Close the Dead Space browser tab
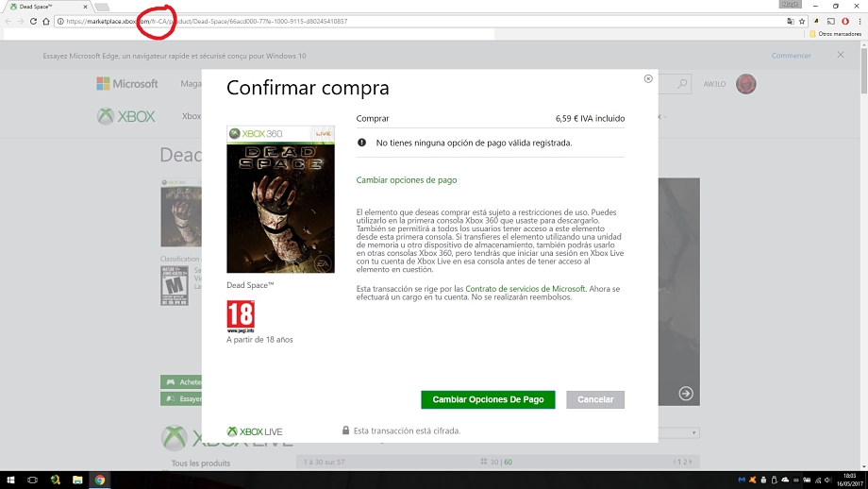The height and width of the screenshot is (489, 868). (x=85, y=7)
